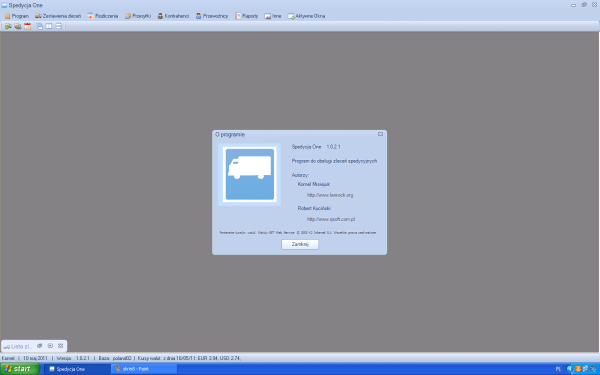Restore the minimized Lista zl. child window

[x=39, y=346]
